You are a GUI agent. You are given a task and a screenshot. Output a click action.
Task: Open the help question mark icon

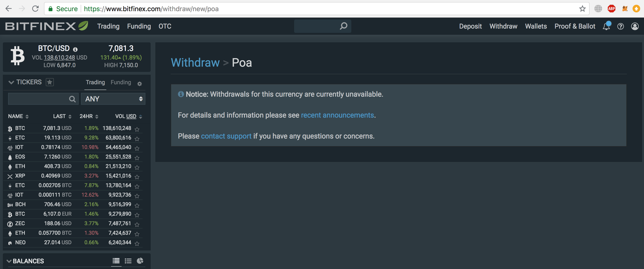coord(621,26)
